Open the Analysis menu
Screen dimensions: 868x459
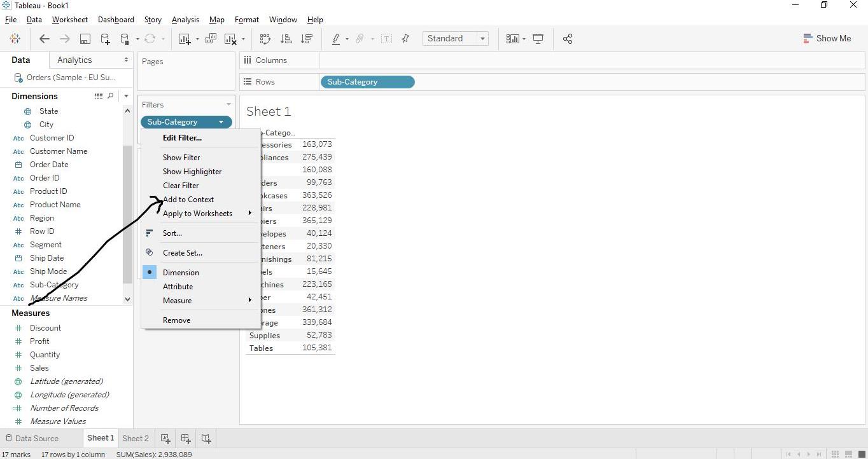185,19
